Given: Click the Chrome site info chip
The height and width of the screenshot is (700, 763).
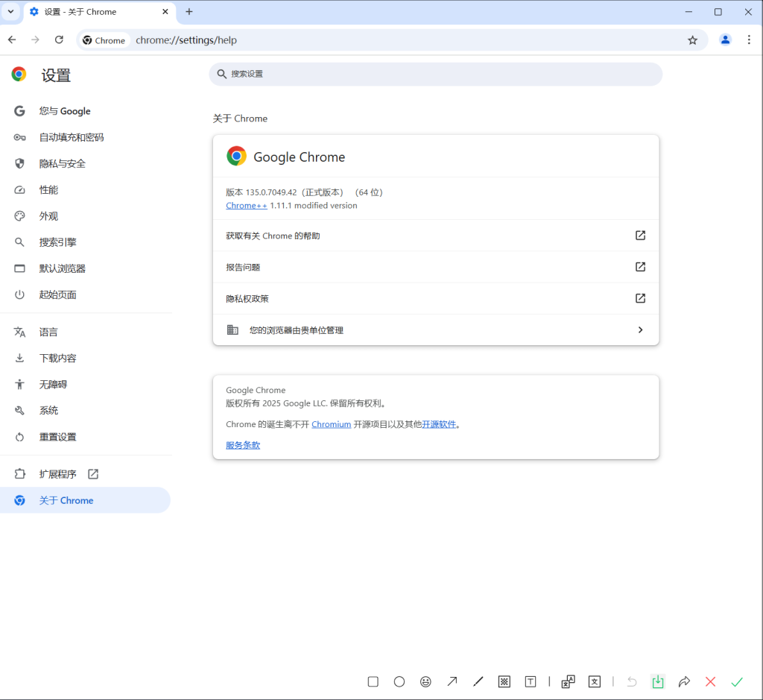Looking at the screenshot, I should click(x=104, y=40).
